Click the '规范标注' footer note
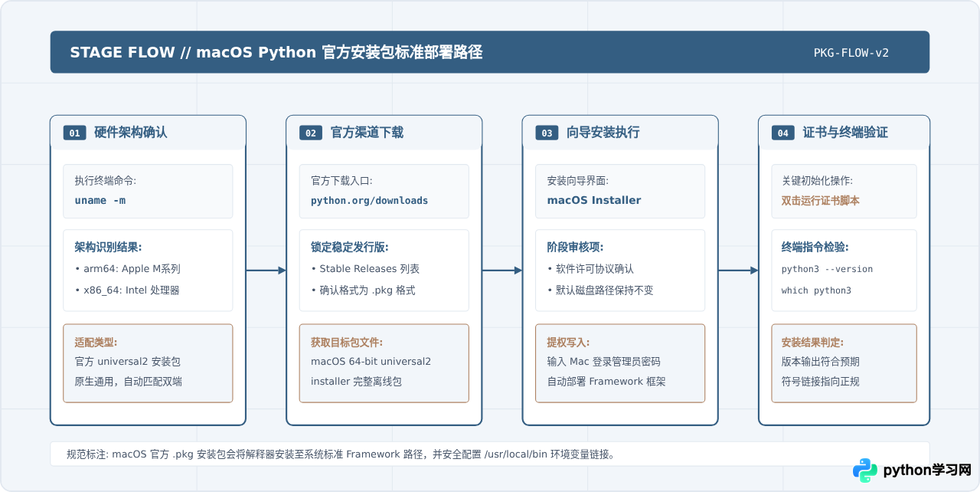Viewport: 980px width, 492px height. [341, 454]
